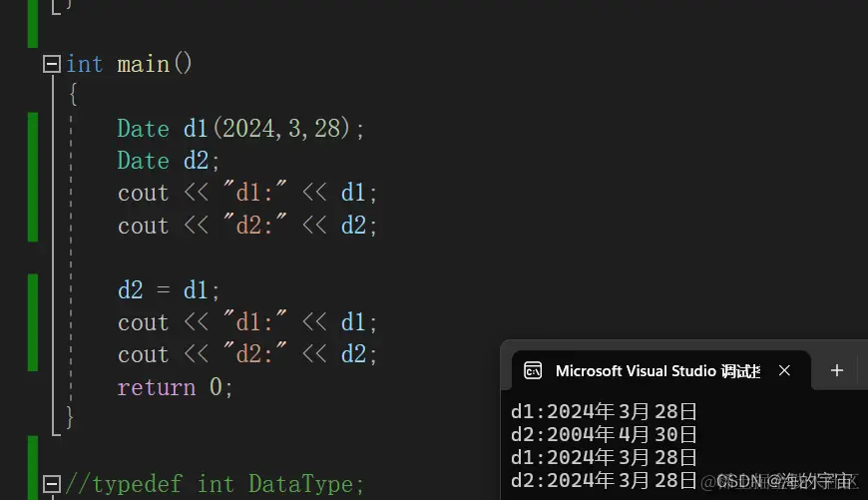Close the Microsoft Visual Studio console tab

click(x=784, y=370)
